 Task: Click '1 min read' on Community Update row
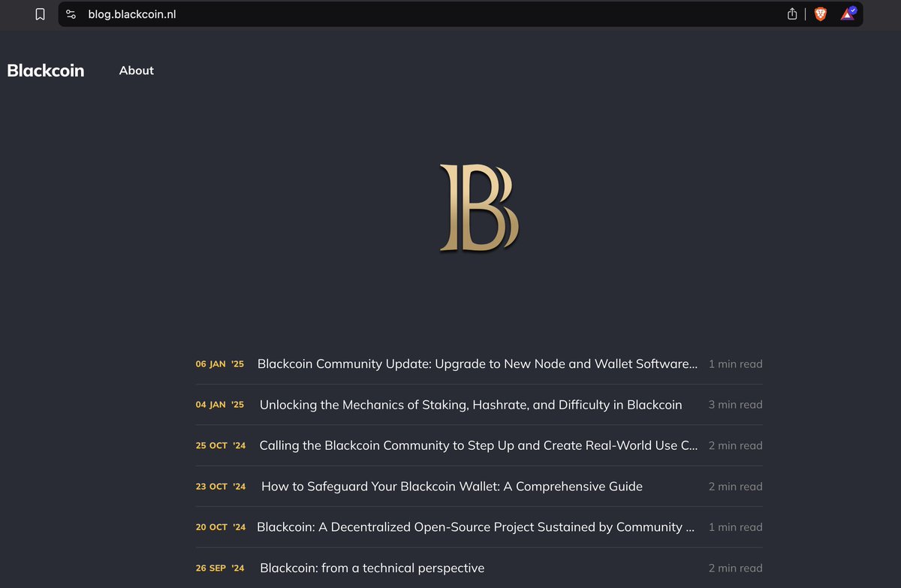click(x=736, y=364)
